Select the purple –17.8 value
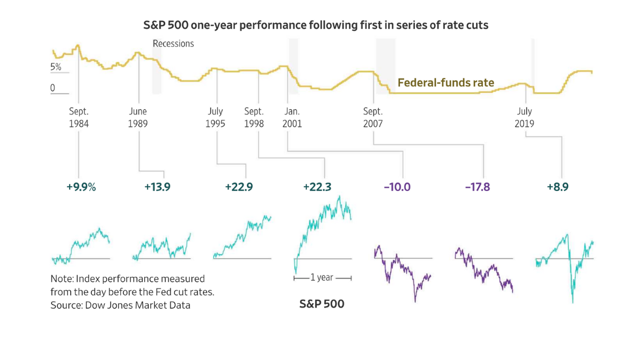The width and height of the screenshot is (644, 337). (x=477, y=187)
